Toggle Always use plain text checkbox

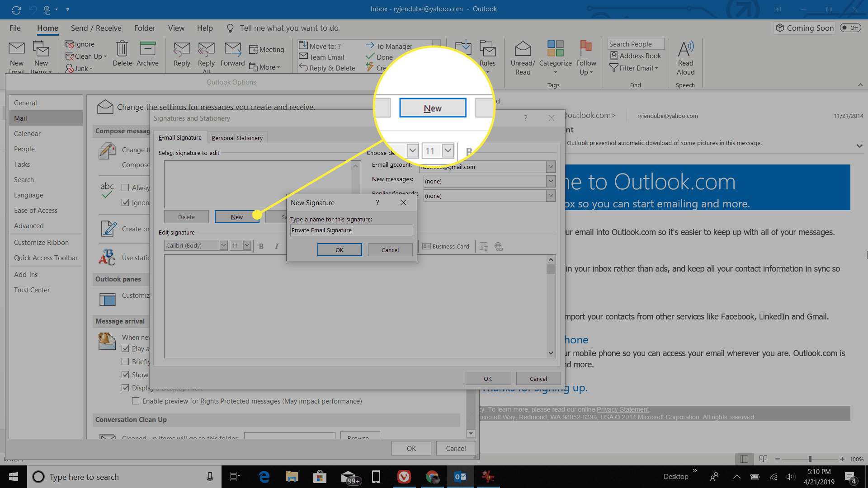(125, 187)
